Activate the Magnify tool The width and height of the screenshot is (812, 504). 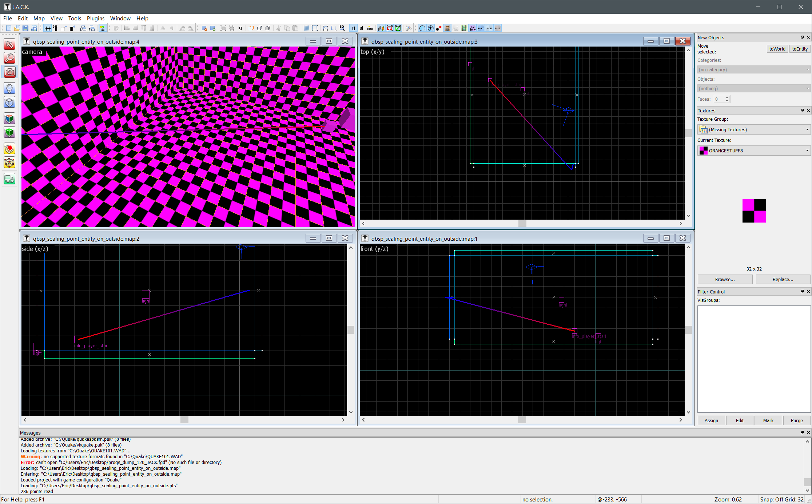point(9,58)
